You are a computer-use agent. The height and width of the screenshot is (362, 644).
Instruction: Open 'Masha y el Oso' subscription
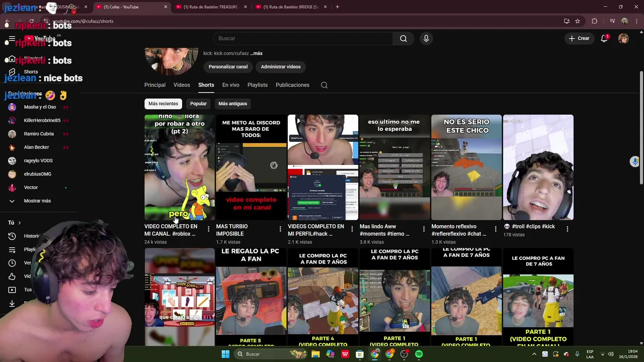point(39,107)
